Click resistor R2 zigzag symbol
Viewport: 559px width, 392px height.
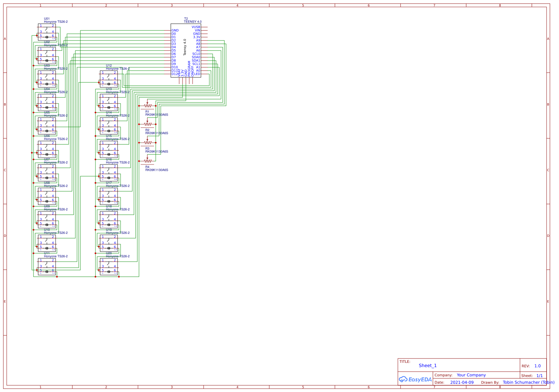point(148,124)
